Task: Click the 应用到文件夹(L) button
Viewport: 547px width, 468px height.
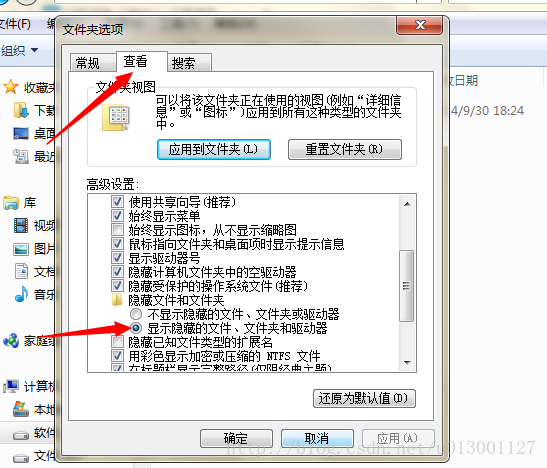Action: point(214,150)
